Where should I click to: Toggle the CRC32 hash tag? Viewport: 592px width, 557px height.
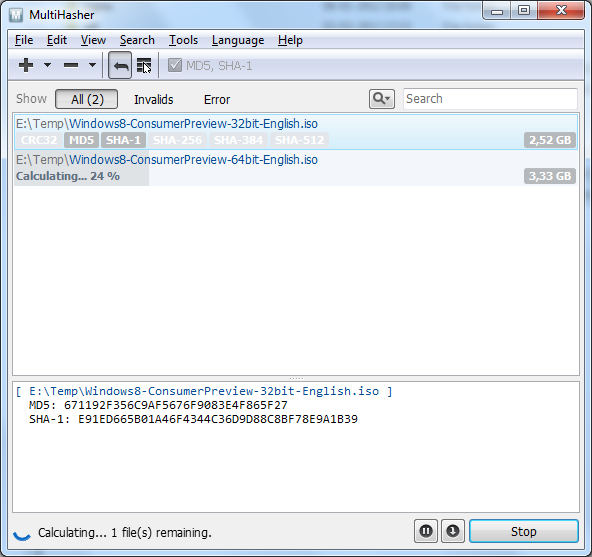pyautogui.click(x=39, y=140)
